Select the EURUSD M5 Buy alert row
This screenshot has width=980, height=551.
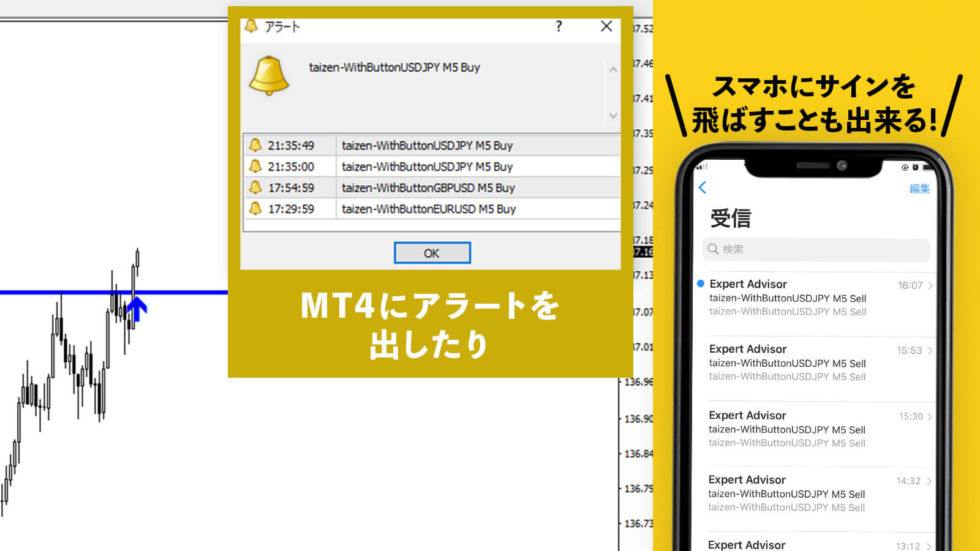click(429, 209)
